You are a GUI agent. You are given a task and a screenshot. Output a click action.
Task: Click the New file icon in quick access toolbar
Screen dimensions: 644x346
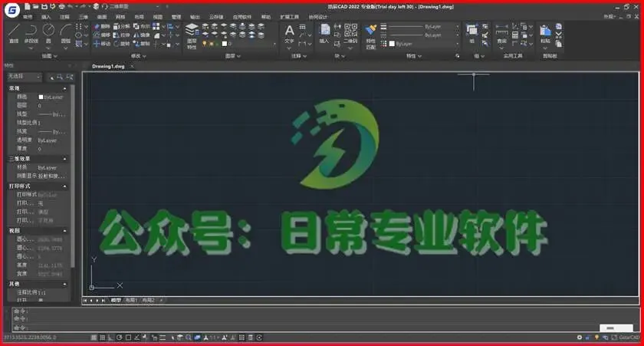click(28, 7)
